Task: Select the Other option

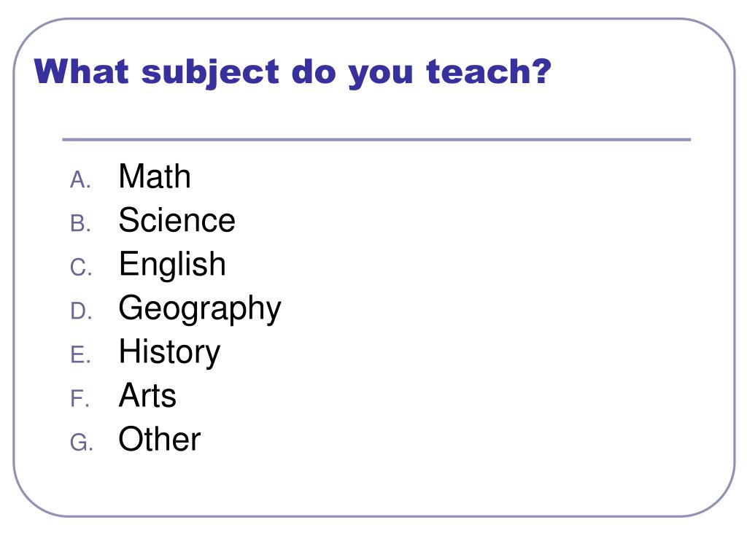Action: [159, 439]
